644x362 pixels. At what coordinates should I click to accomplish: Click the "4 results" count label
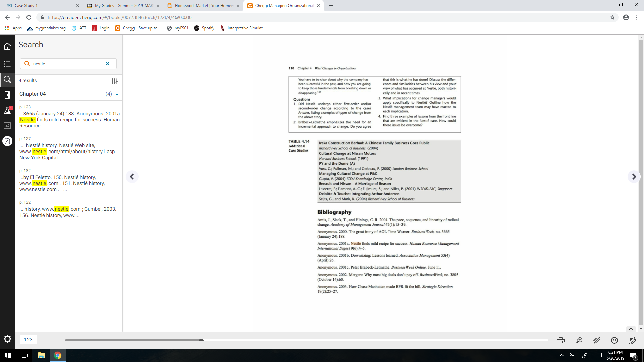pyautogui.click(x=28, y=80)
